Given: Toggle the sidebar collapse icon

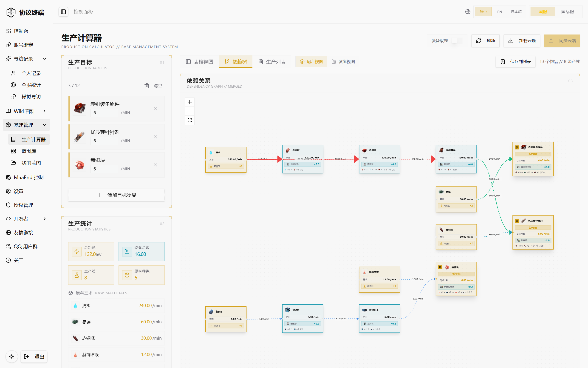Looking at the screenshot, I should click(x=63, y=12).
